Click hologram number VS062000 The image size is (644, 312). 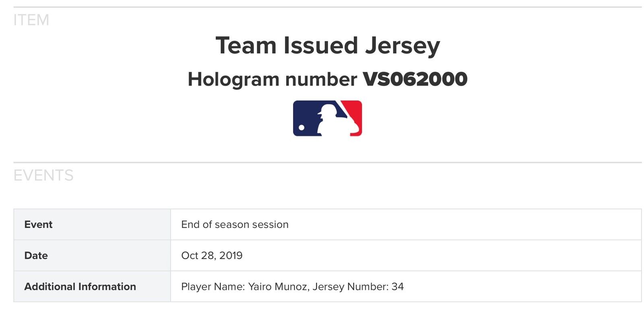coord(415,79)
